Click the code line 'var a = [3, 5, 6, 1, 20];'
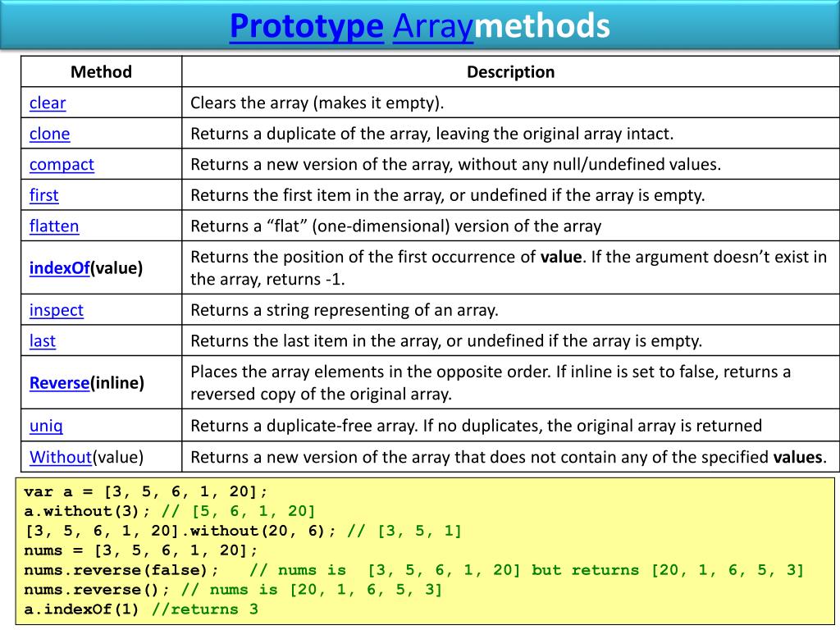This screenshot has height=630, width=840. [146, 491]
